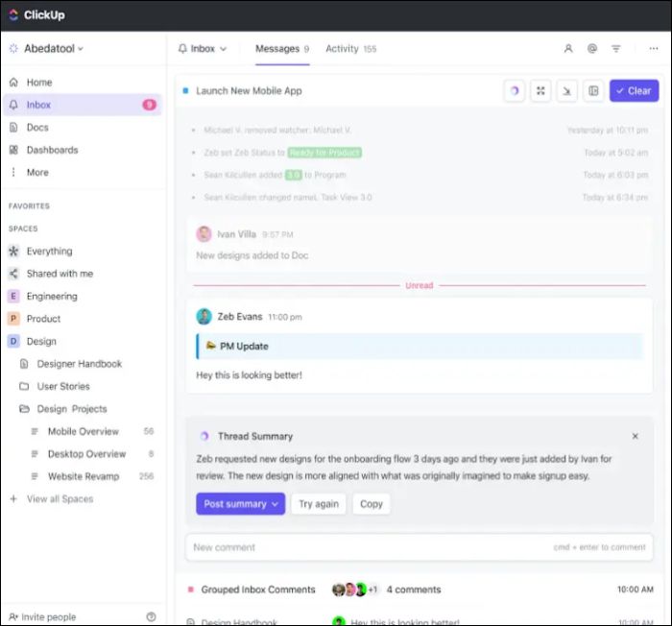Open the three-dot more options menu
Screen dimensions: 672x626
(x=654, y=48)
